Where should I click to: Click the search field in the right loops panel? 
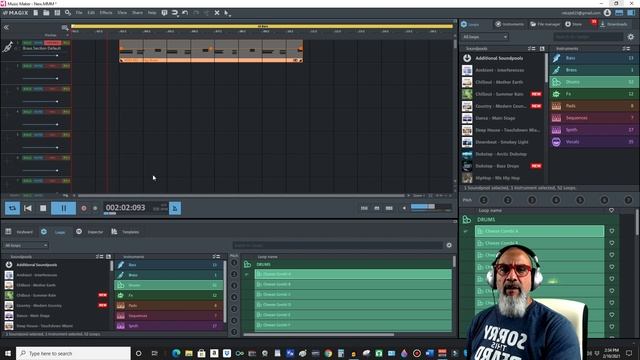tap(588, 37)
